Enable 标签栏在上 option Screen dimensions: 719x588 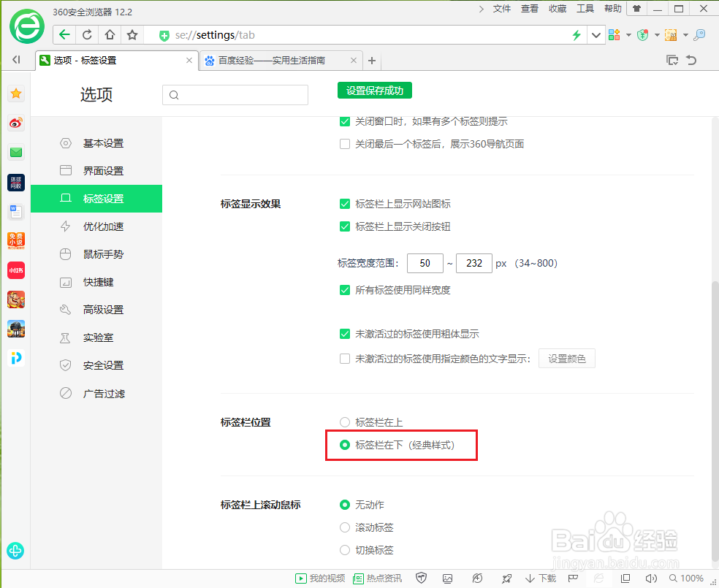pos(344,421)
